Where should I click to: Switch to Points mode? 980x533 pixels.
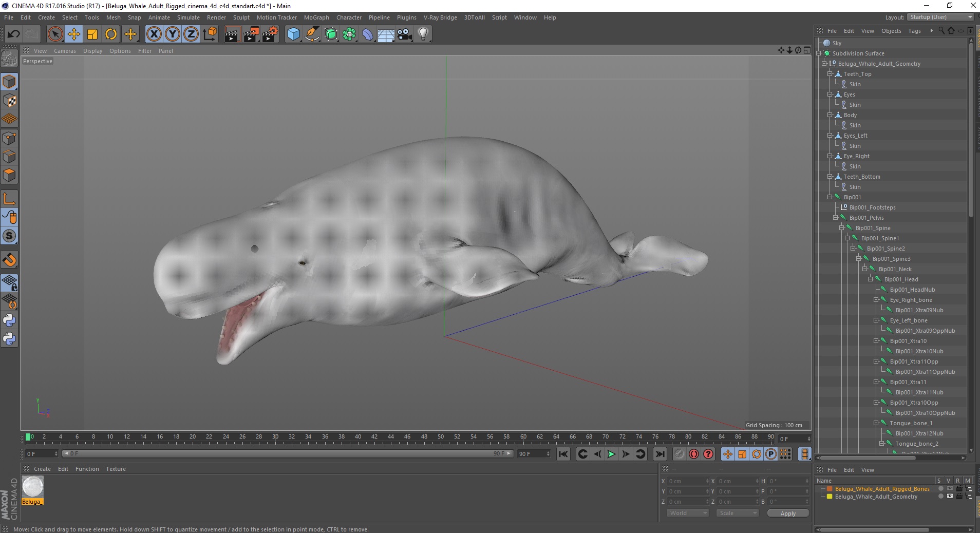[x=9, y=138]
